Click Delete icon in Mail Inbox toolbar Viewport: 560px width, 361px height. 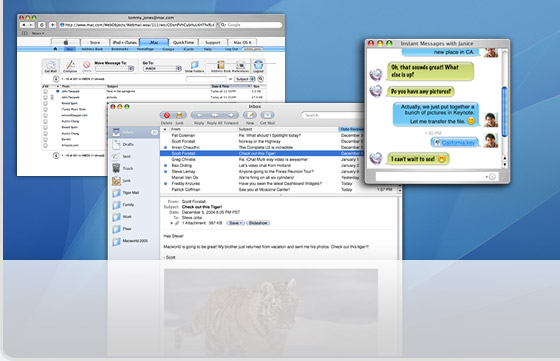[167, 115]
